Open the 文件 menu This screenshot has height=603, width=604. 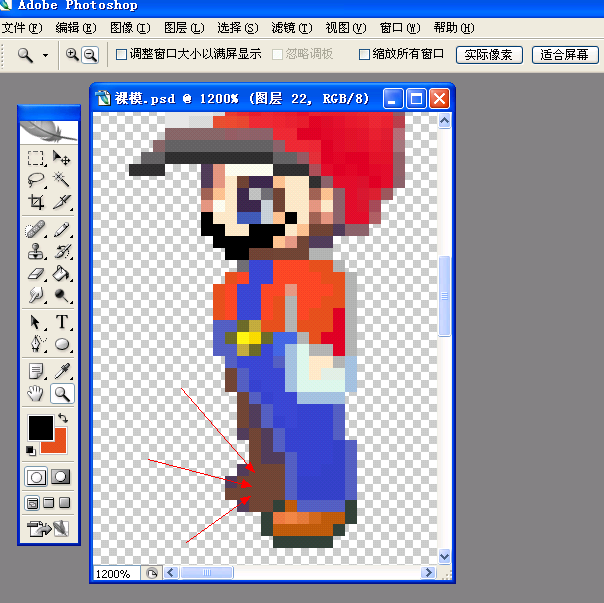(x=22, y=28)
